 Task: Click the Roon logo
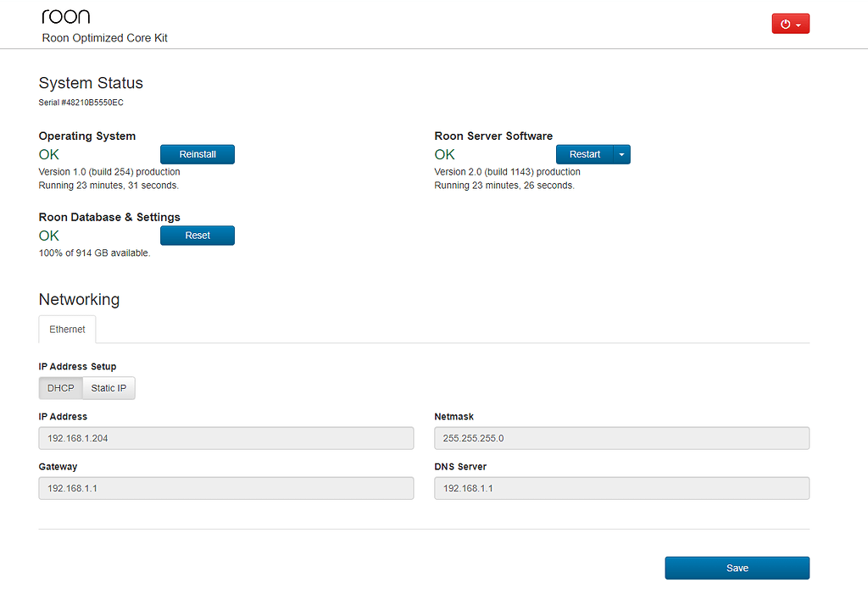coord(65,15)
